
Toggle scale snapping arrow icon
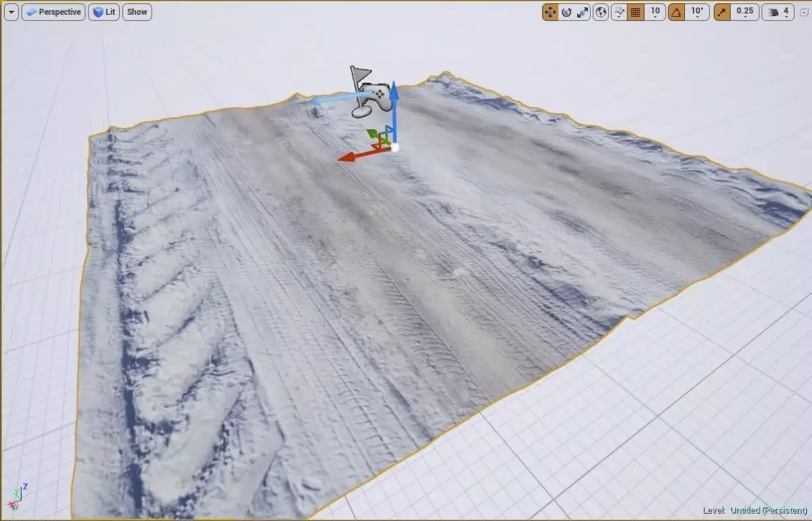[722, 12]
